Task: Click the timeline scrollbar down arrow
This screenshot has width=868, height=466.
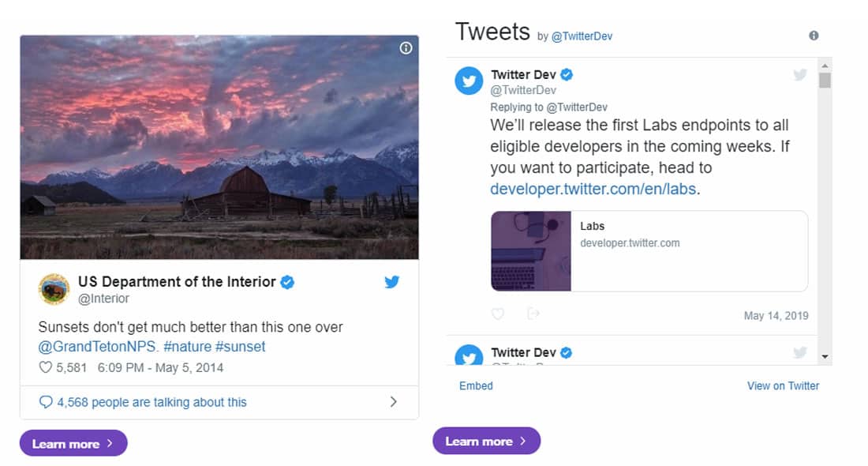Action: (x=825, y=357)
